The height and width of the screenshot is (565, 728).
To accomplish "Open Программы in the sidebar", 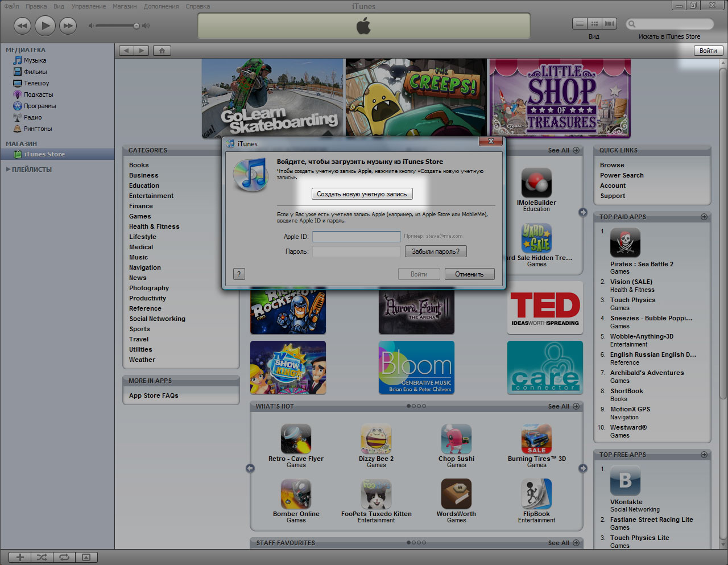I will [40, 106].
